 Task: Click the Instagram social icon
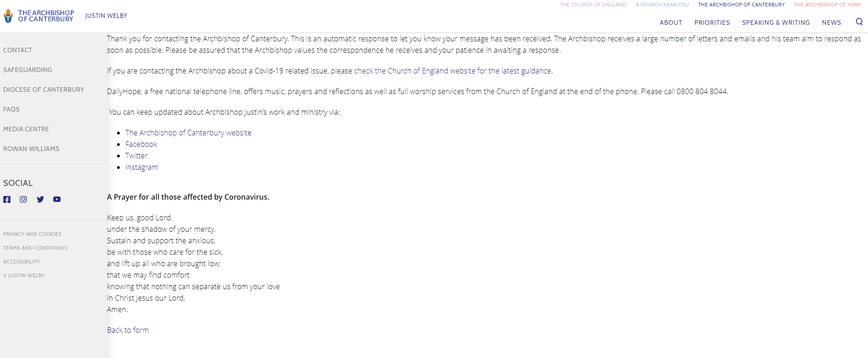click(23, 199)
